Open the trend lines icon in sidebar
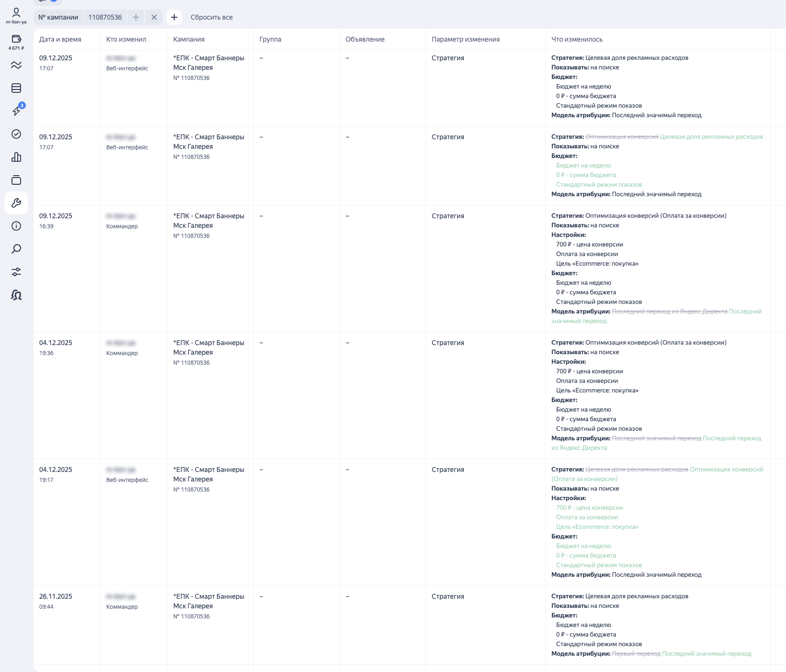 pyautogui.click(x=16, y=65)
